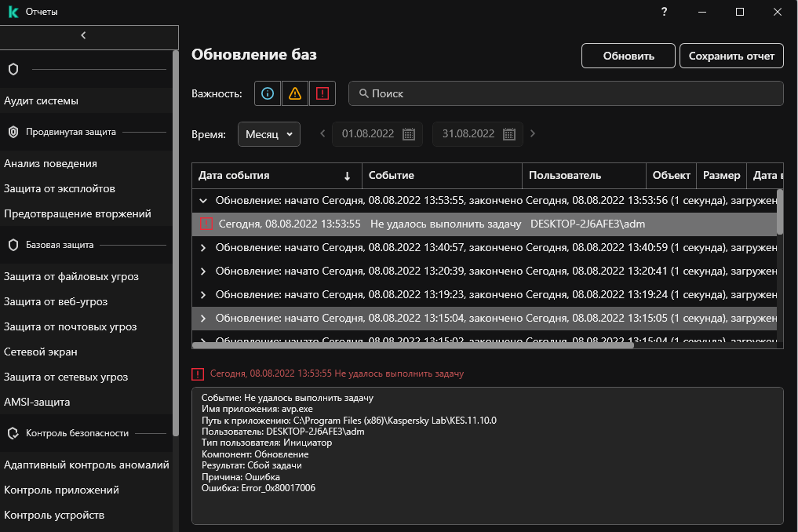Image resolution: width=798 pixels, height=532 pixels.
Task: Click the sort arrow in Дата события
Action: 348,176
